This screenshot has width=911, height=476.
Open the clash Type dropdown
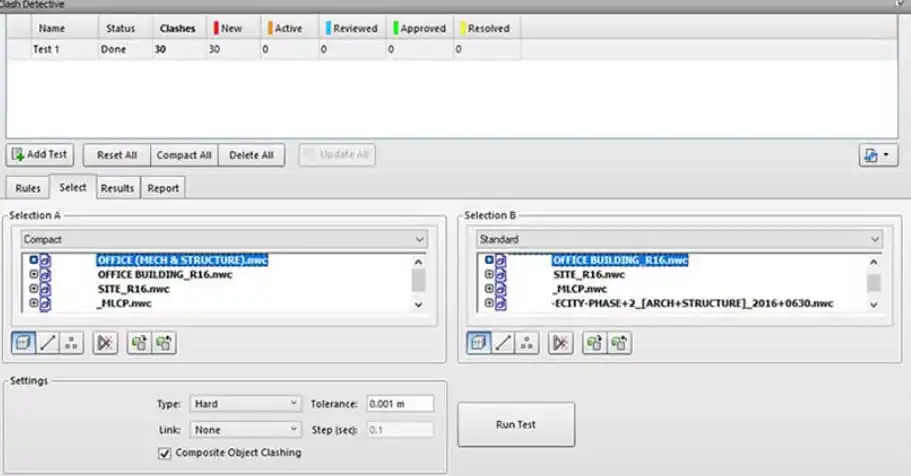(245, 403)
